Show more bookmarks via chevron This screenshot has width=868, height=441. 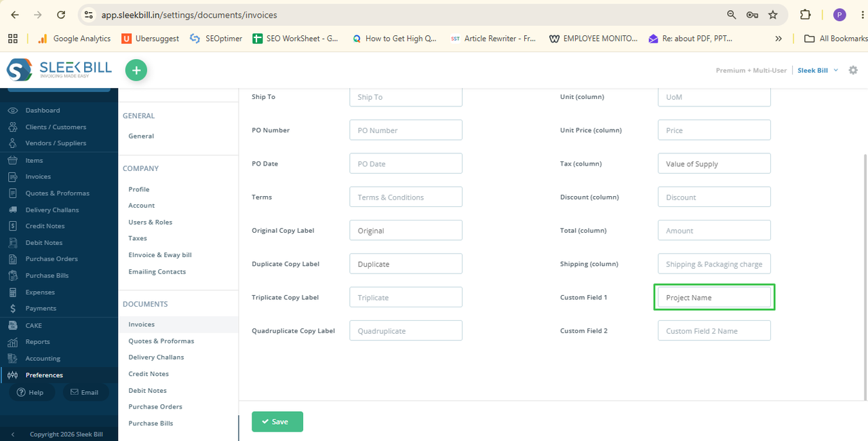pos(778,39)
